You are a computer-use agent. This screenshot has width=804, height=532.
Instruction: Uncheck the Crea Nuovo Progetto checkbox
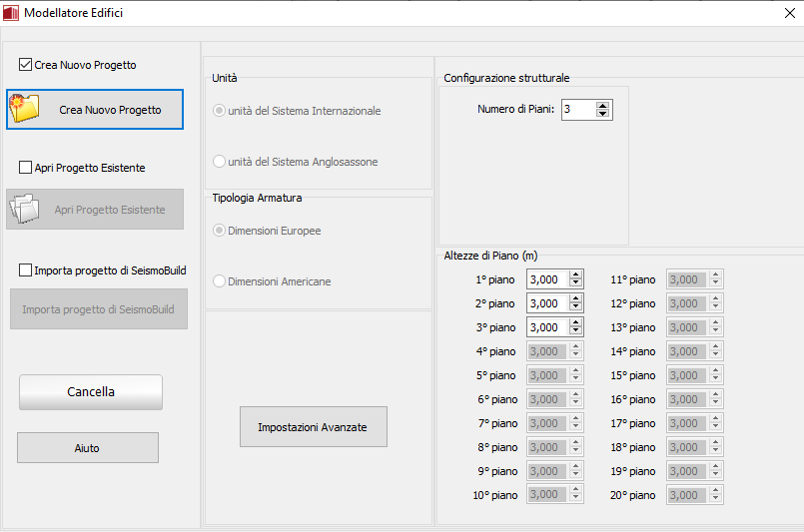(x=25, y=65)
